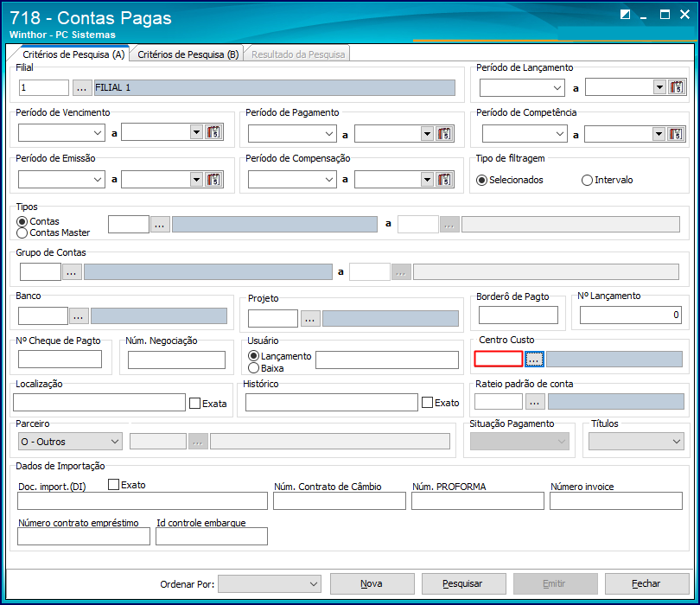Click the window restore-layout icon in title bar
700x605 pixels.
point(625,15)
